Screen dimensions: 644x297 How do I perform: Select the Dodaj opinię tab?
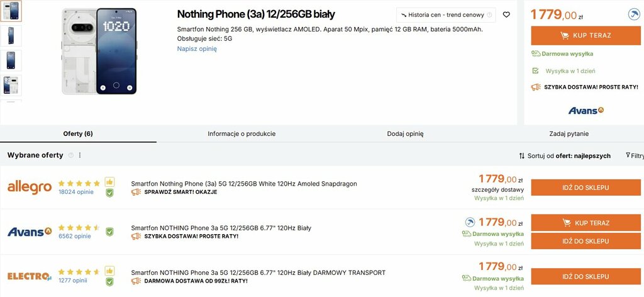click(405, 133)
